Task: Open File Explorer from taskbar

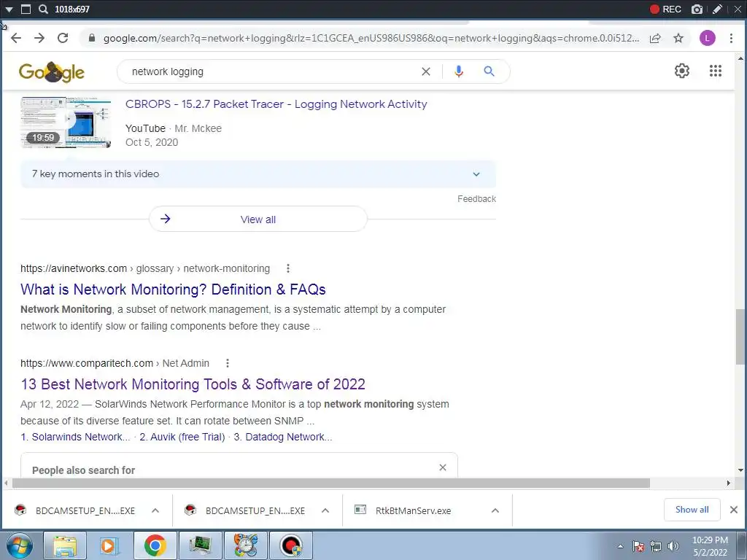Action: 65,545
